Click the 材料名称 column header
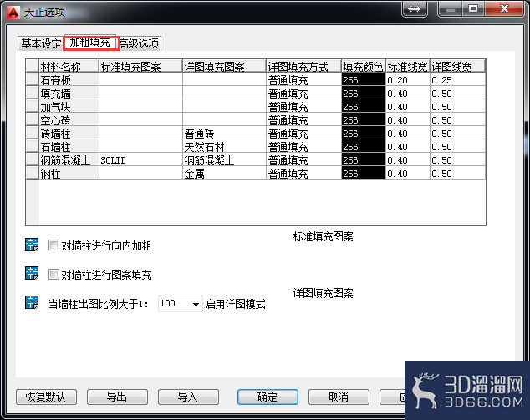 69,66
